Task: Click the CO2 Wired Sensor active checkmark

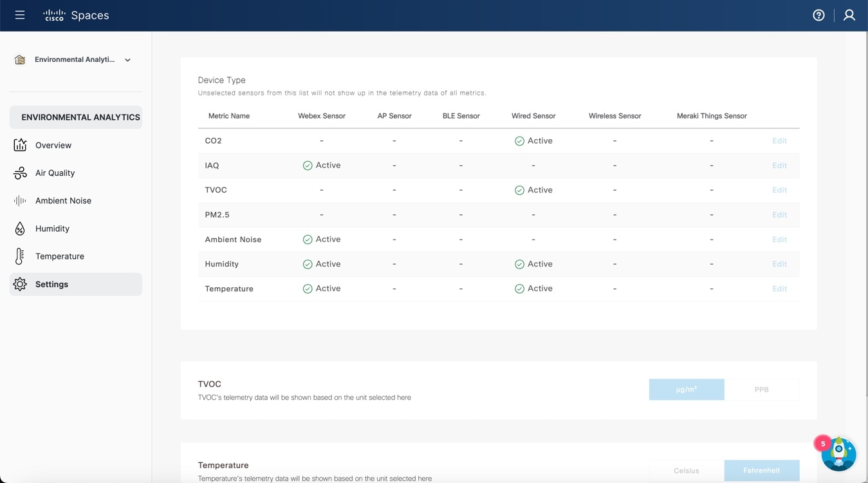Action: tap(519, 141)
